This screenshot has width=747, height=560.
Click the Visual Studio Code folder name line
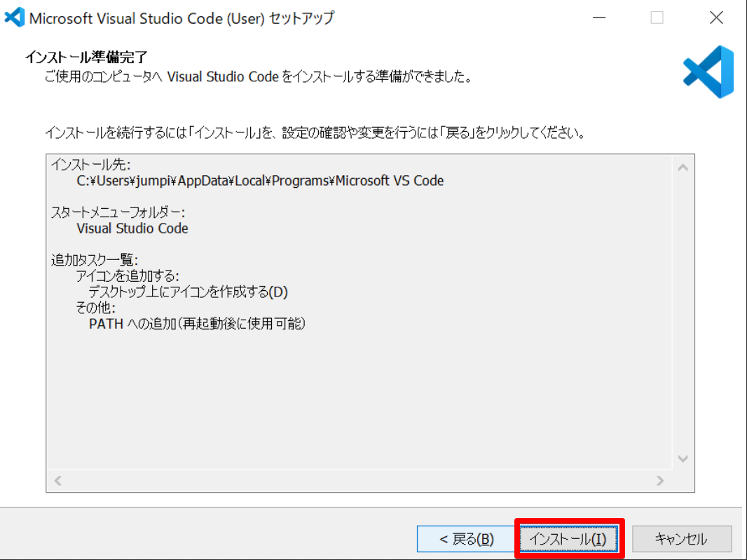point(132,228)
